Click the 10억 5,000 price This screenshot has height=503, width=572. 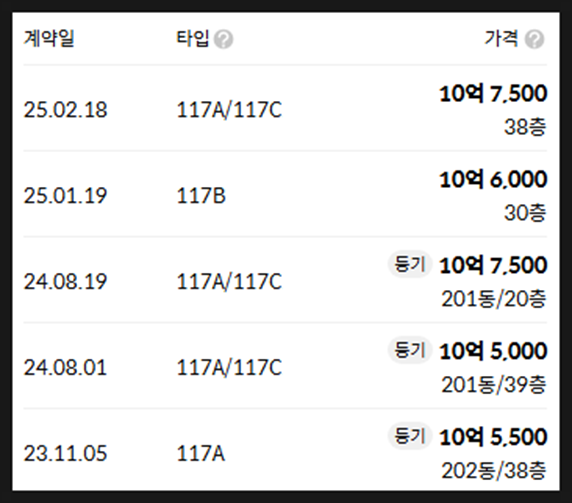(x=493, y=351)
